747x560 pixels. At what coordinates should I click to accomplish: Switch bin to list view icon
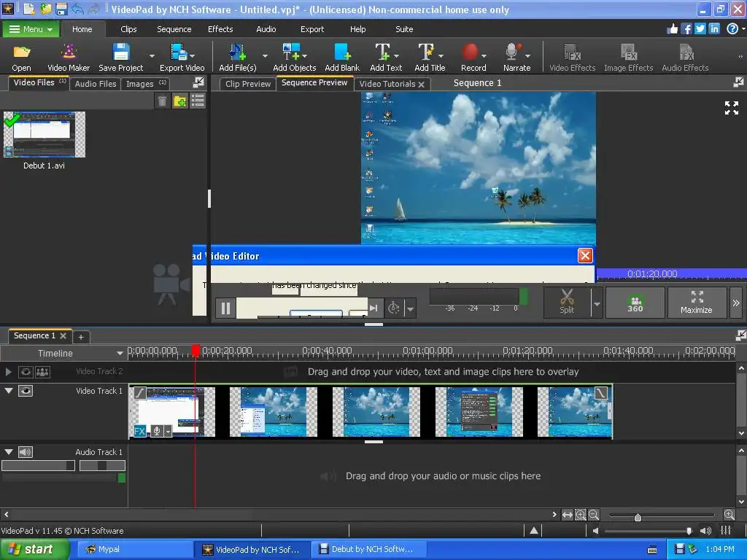pyautogui.click(x=197, y=101)
